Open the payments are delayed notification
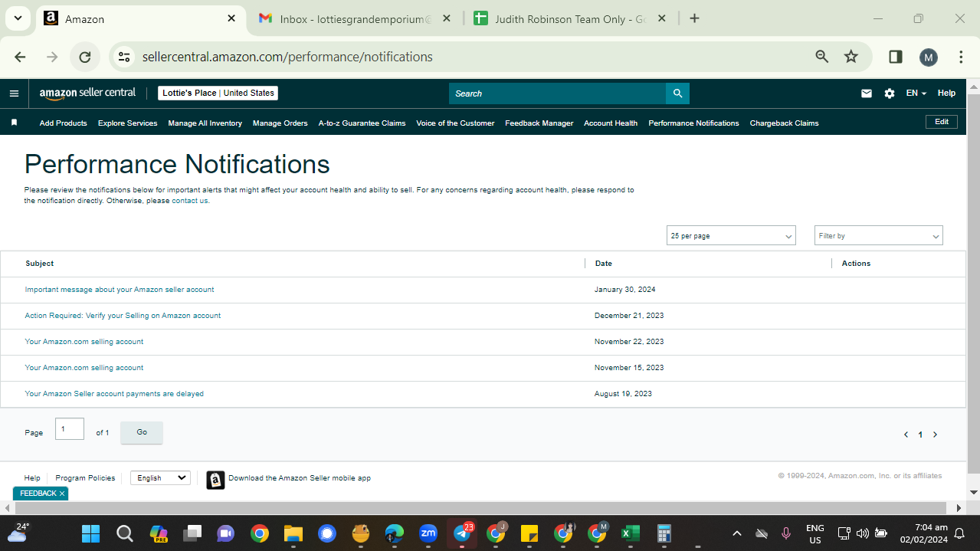 [x=114, y=394]
